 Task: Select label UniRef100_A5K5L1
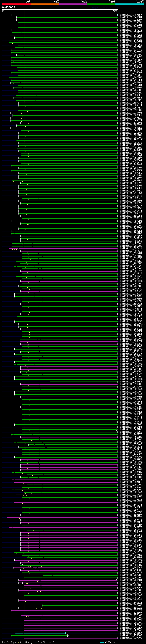click(x=131, y=128)
